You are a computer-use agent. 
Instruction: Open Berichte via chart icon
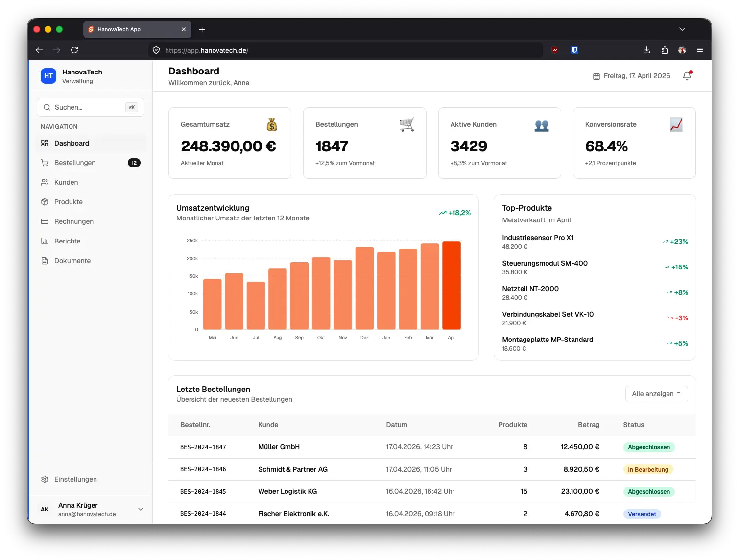coord(45,241)
